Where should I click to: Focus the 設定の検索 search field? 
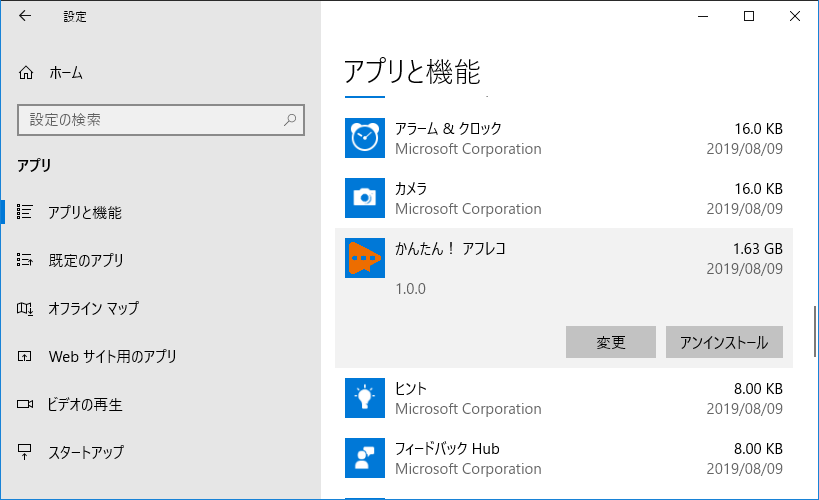pyautogui.click(x=161, y=120)
